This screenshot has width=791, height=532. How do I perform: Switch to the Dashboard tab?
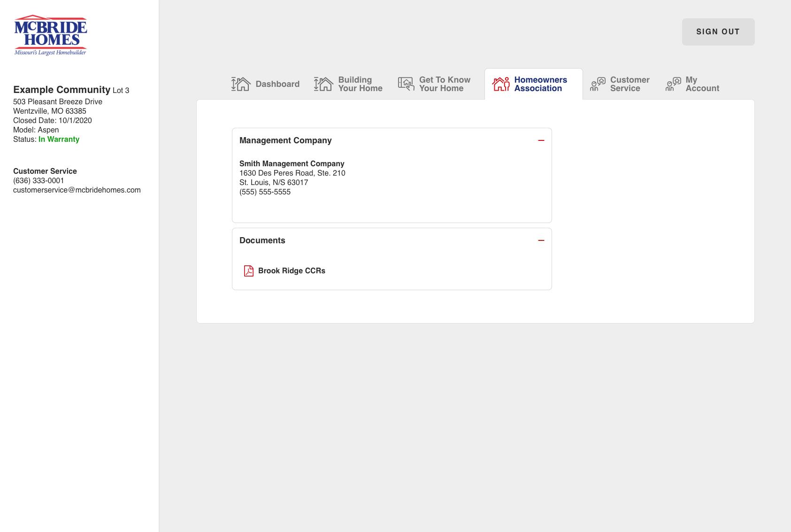[277, 84]
